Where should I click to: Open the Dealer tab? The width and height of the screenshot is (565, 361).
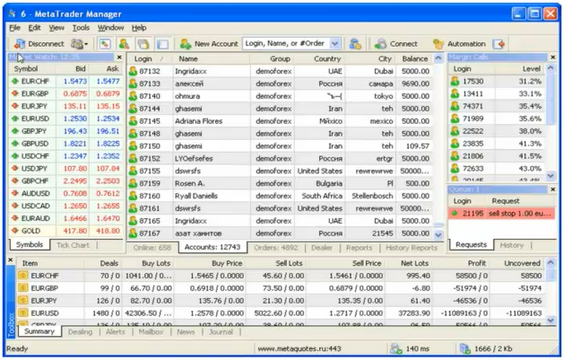coord(322,248)
